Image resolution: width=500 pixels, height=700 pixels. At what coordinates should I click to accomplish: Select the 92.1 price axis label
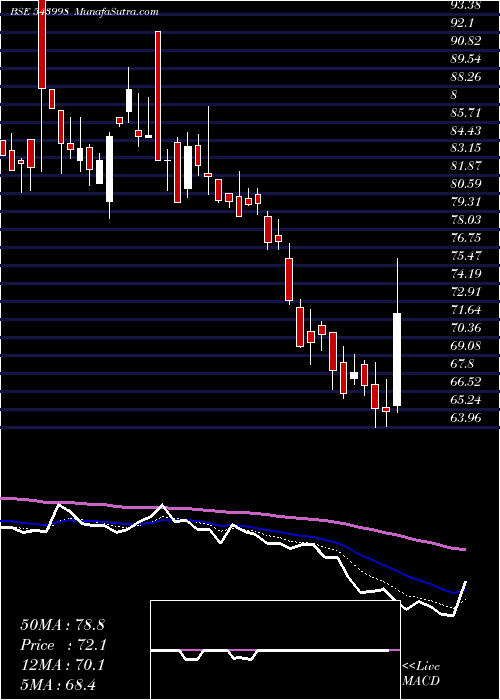[462, 23]
